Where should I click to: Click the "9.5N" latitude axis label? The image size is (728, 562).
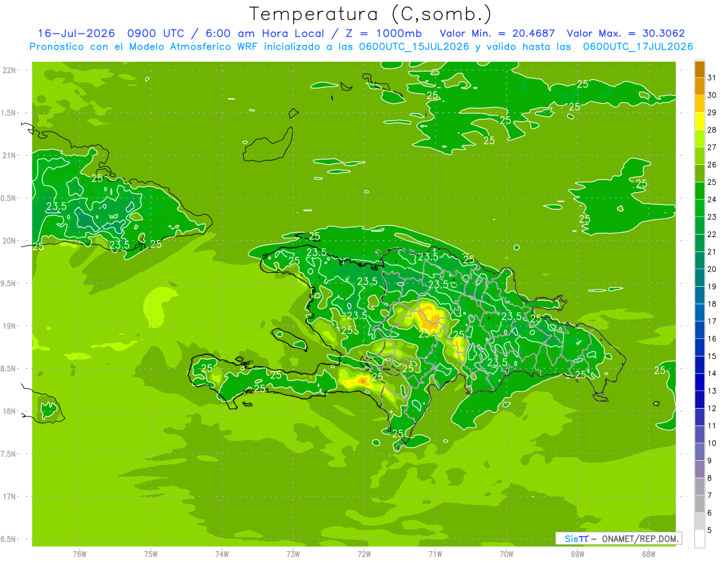click(9, 283)
